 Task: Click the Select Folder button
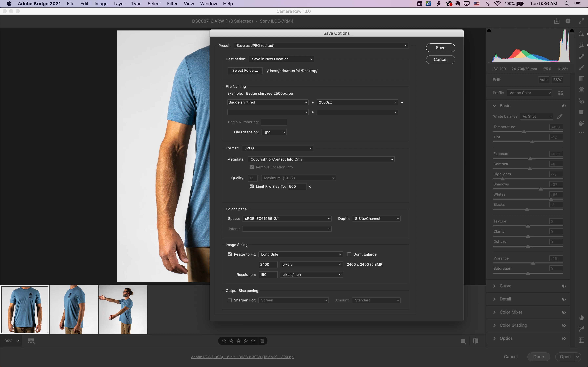[245, 71]
